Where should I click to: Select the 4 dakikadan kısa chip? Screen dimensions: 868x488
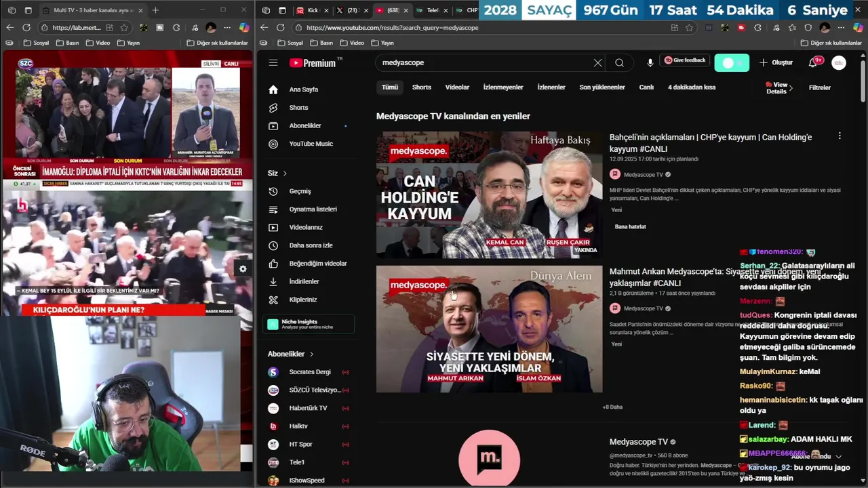pos(692,87)
